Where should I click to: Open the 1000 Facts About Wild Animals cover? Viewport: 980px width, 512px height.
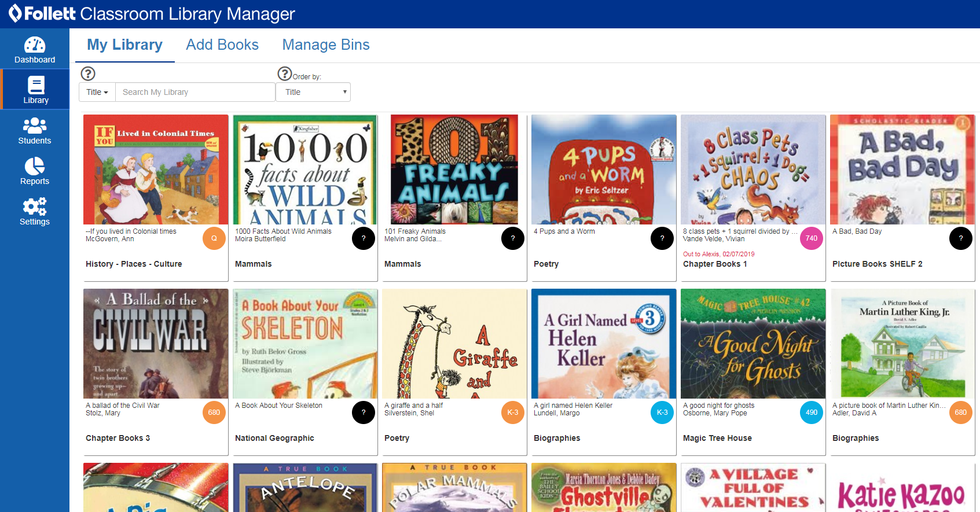tap(305, 170)
